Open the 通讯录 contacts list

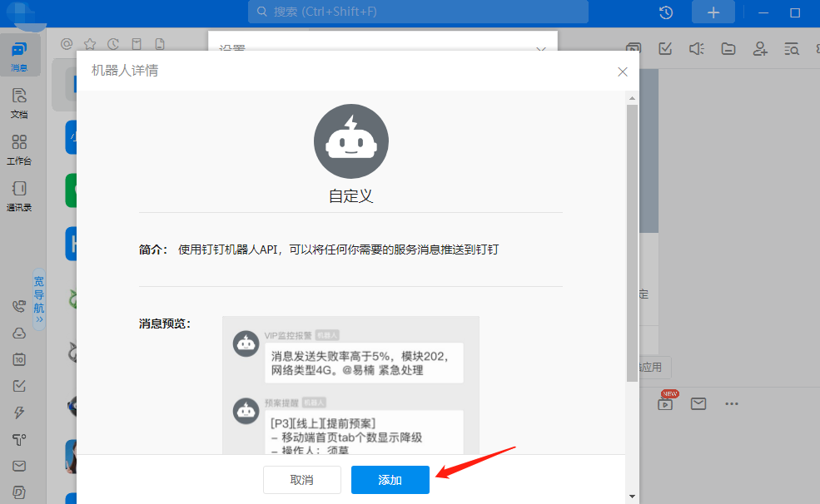pos(19,194)
